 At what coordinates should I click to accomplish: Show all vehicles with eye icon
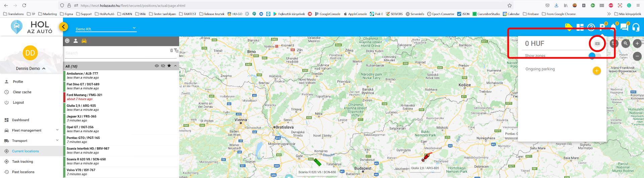pos(157,66)
